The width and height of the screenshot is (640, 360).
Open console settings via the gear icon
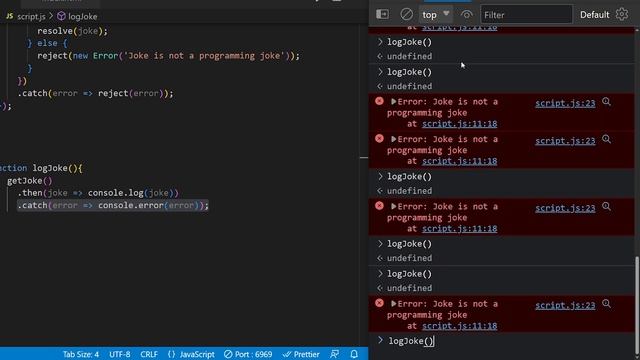[x=622, y=14]
